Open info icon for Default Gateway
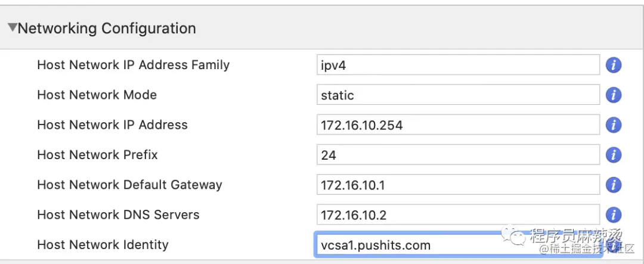Image resolution: width=644 pixels, height=264 pixels. click(613, 185)
